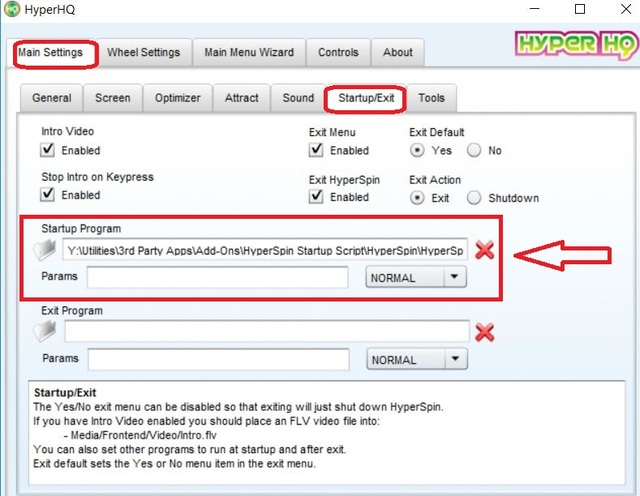This screenshot has height=496, width=640.
Task: Click the Startup Program folder browse icon
Action: (48, 250)
